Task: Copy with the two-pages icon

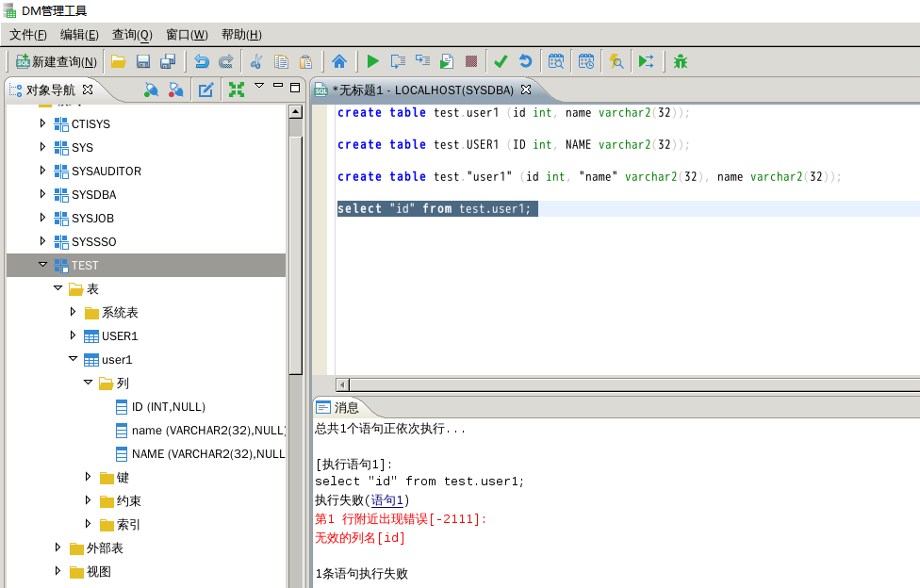Action: 281,61
